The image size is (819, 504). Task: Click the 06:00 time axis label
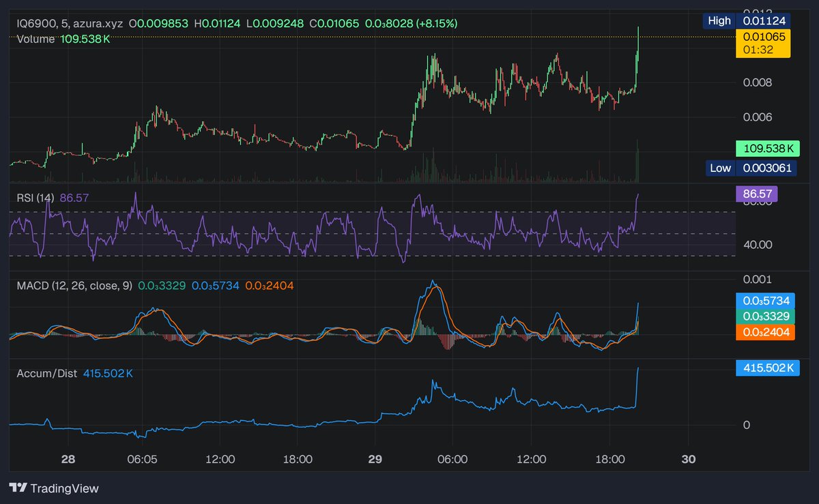[453, 459]
